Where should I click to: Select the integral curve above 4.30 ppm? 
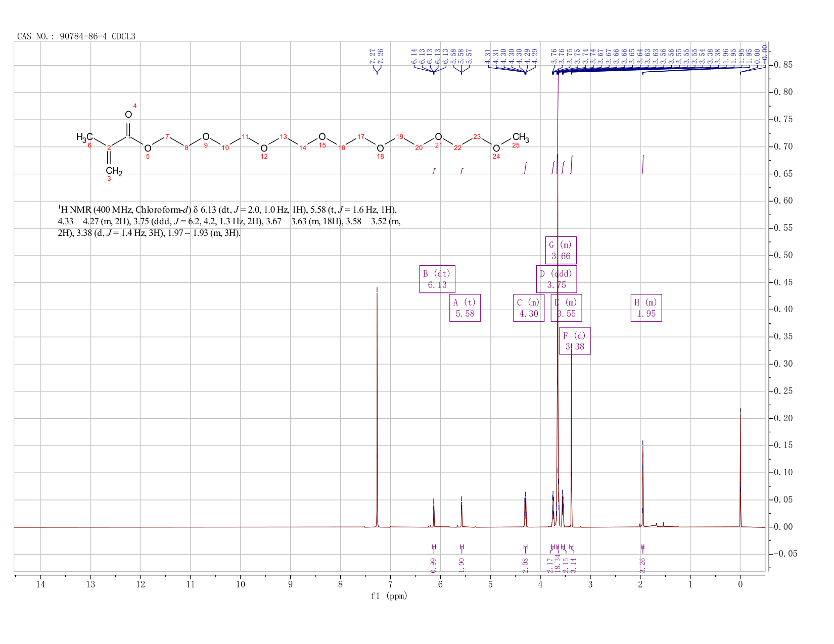[526, 168]
